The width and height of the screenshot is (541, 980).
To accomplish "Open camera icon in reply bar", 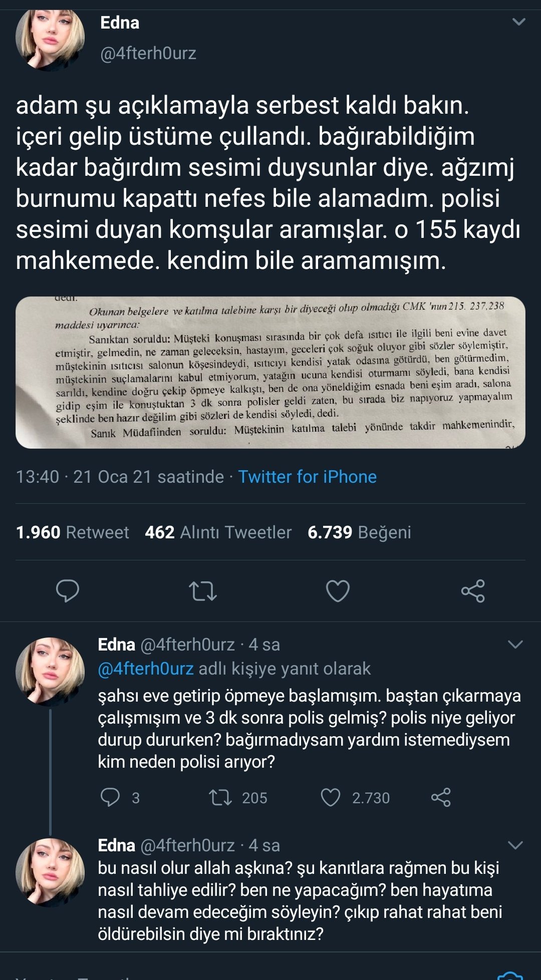I will point(510,975).
